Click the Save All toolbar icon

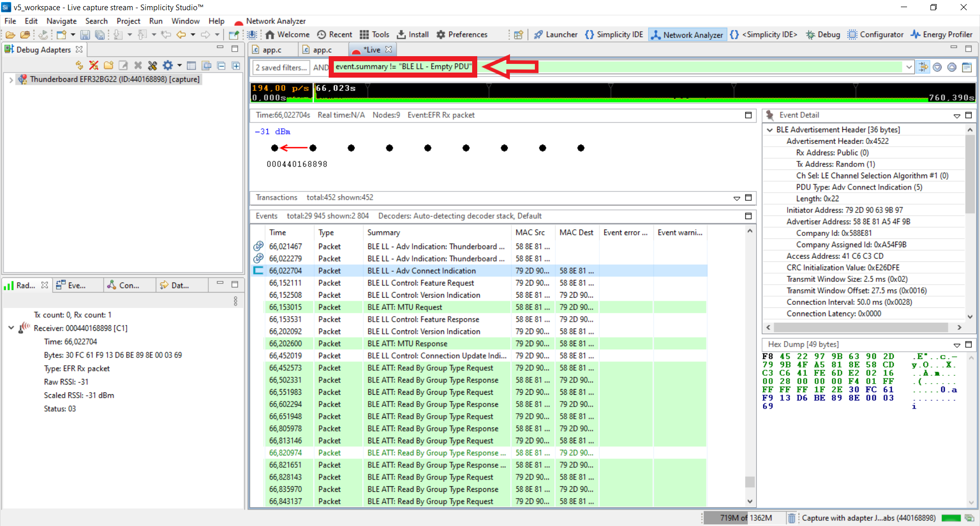(x=100, y=35)
